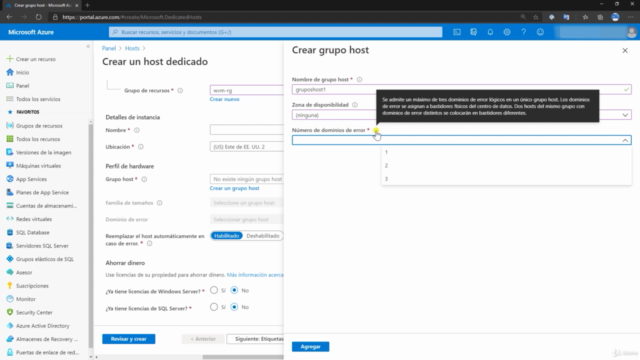Click the Revisar y crear button
This screenshot has width=640, height=360.
129,339
